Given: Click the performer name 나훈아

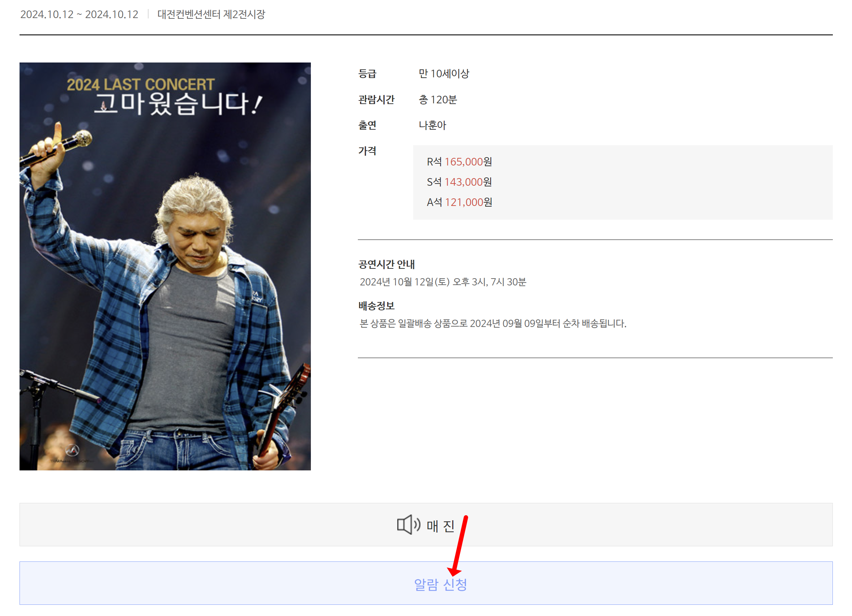Looking at the screenshot, I should 432,125.
